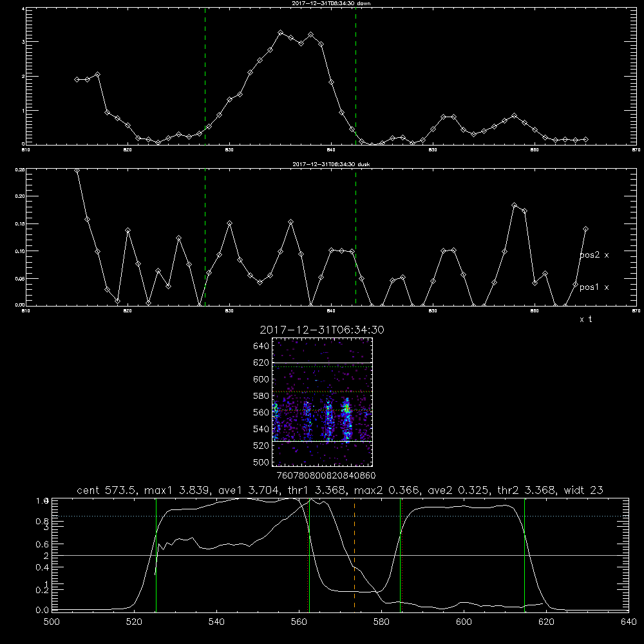Click the dotted horizontal threshold line in bottom plot
The image size is (644, 644).
pyautogui.click(x=340, y=516)
